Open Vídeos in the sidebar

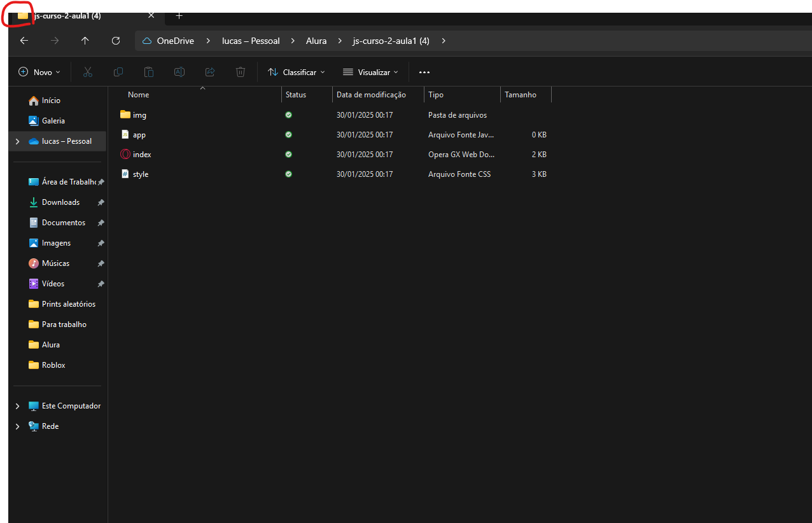coord(53,284)
